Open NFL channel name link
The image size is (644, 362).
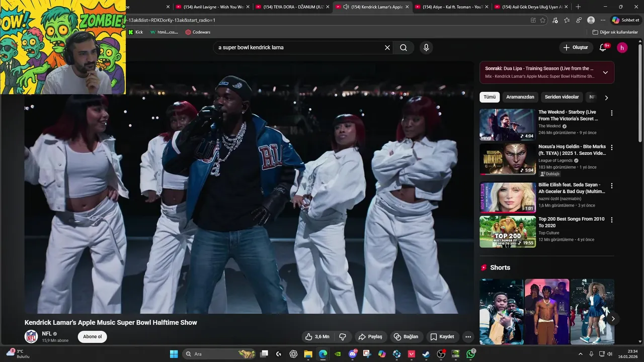pyautogui.click(x=47, y=334)
